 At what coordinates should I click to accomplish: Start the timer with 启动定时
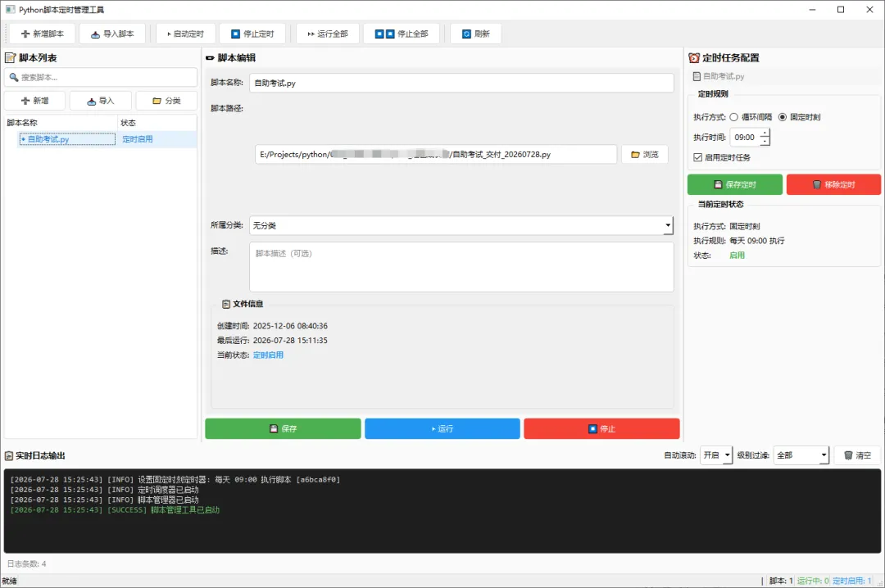[186, 34]
